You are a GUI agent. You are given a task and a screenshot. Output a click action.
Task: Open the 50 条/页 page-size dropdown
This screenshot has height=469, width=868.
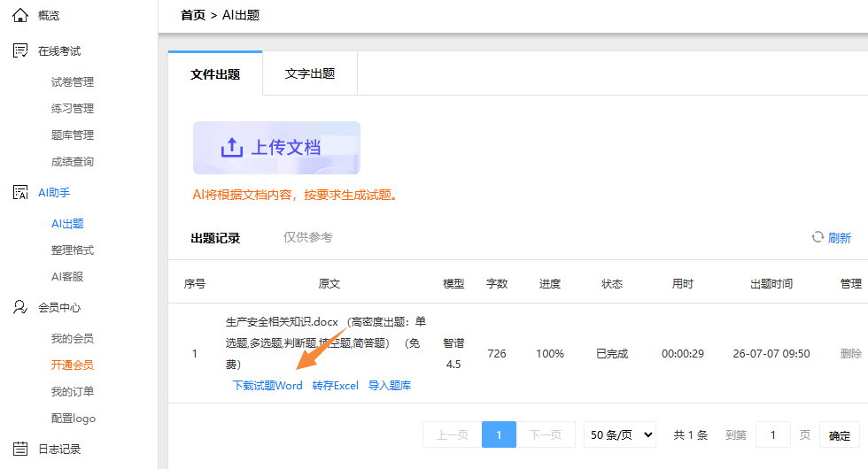tap(620, 434)
